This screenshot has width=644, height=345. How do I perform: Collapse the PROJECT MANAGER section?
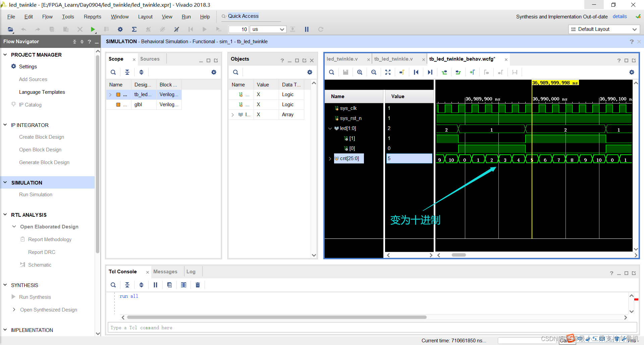(x=5, y=55)
